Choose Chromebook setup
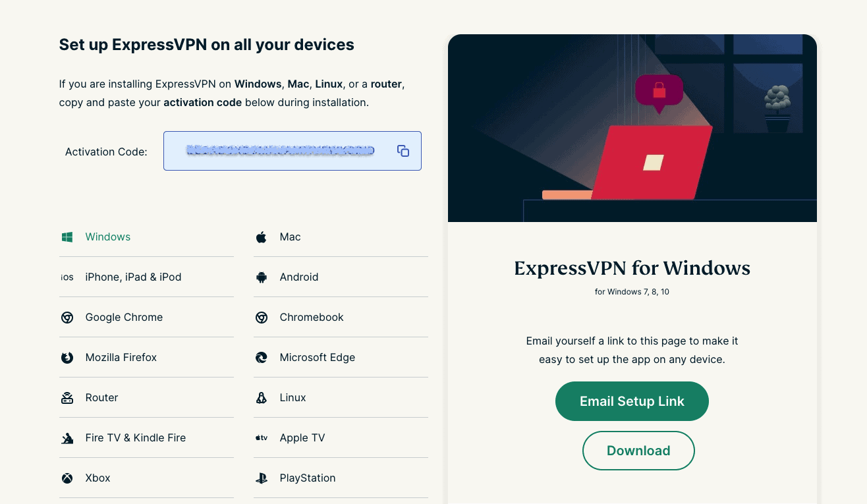The width and height of the screenshot is (867, 504). (x=341, y=318)
